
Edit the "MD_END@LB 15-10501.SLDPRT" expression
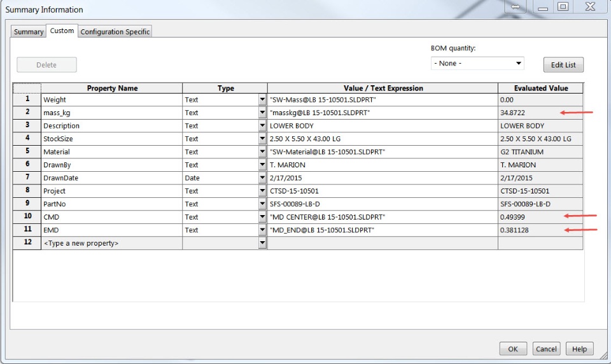383,230
